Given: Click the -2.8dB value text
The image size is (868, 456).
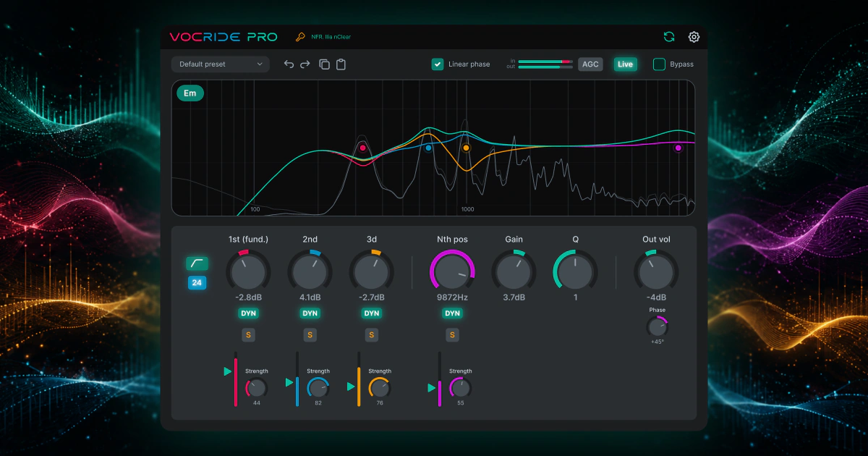Looking at the screenshot, I should click(x=248, y=297).
